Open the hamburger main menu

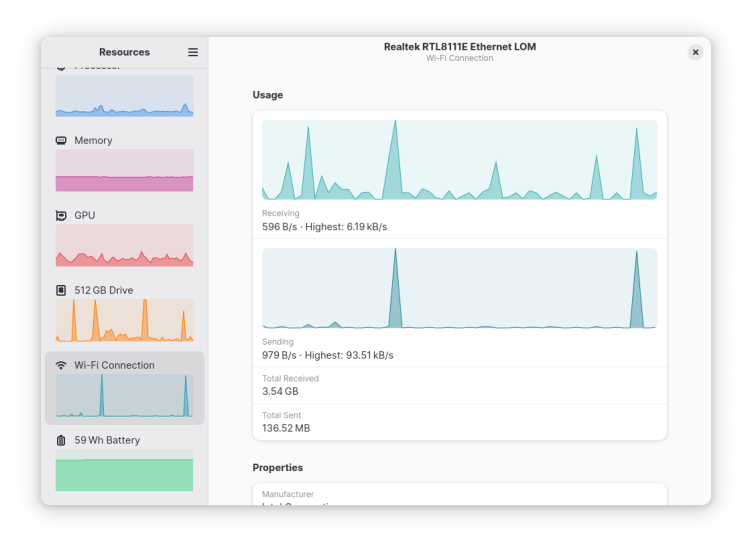[193, 52]
